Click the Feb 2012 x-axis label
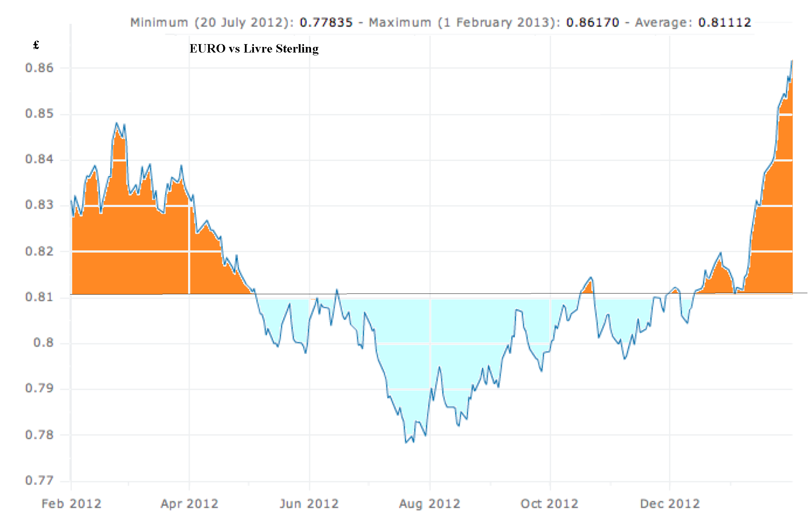Screen dimensions: 812x518 [x=71, y=504]
